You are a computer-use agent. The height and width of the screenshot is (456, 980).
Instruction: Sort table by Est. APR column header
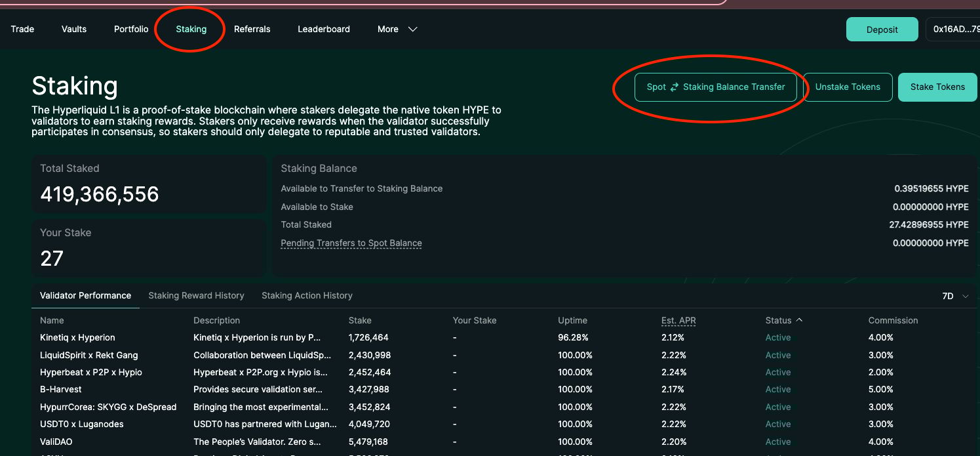point(678,320)
